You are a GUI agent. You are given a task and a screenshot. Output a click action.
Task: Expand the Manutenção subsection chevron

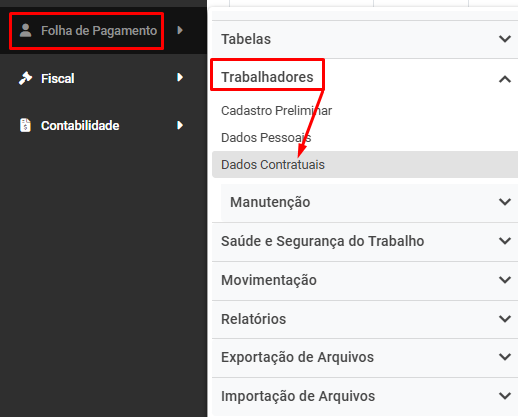505,202
